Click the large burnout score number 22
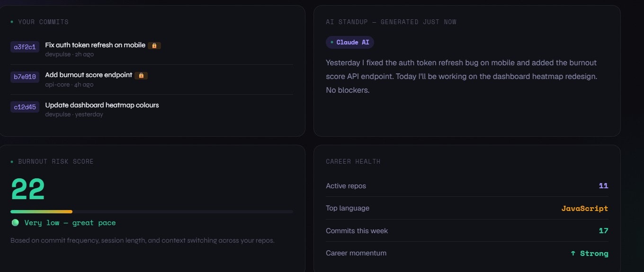This screenshot has height=272, width=644. pyautogui.click(x=28, y=190)
